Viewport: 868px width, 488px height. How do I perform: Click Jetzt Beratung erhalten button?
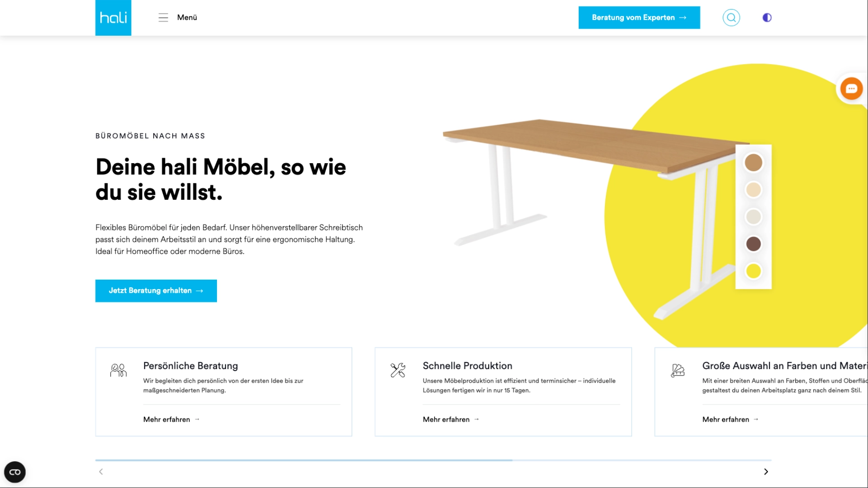tap(156, 291)
